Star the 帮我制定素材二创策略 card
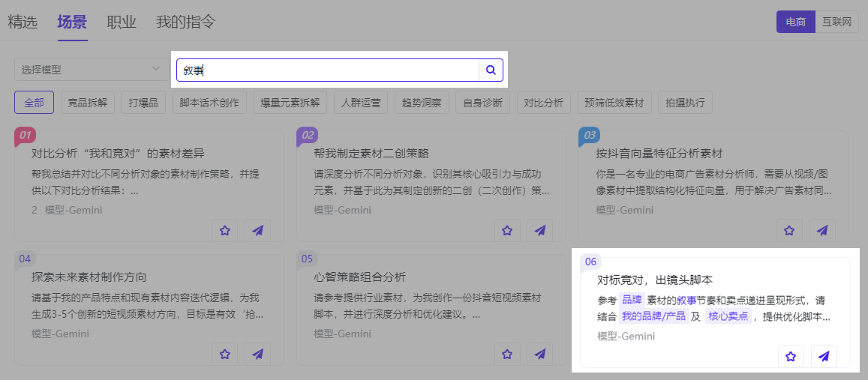The image size is (868, 380). pos(507,231)
